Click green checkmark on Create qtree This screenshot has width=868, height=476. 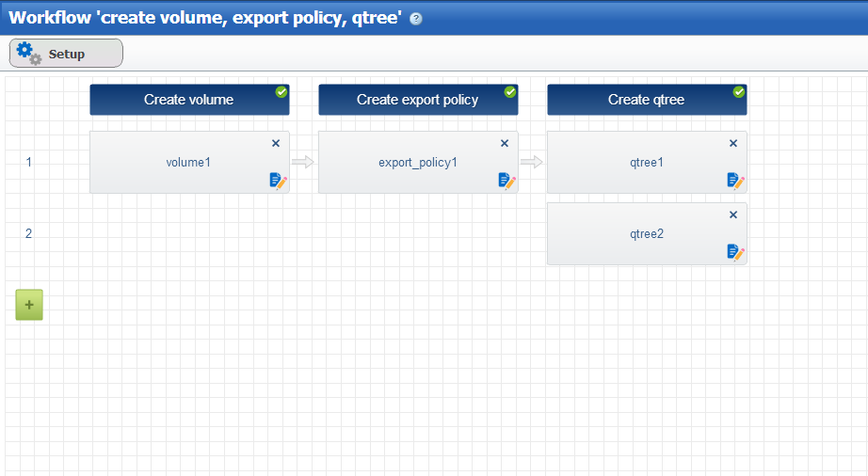(739, 91)
